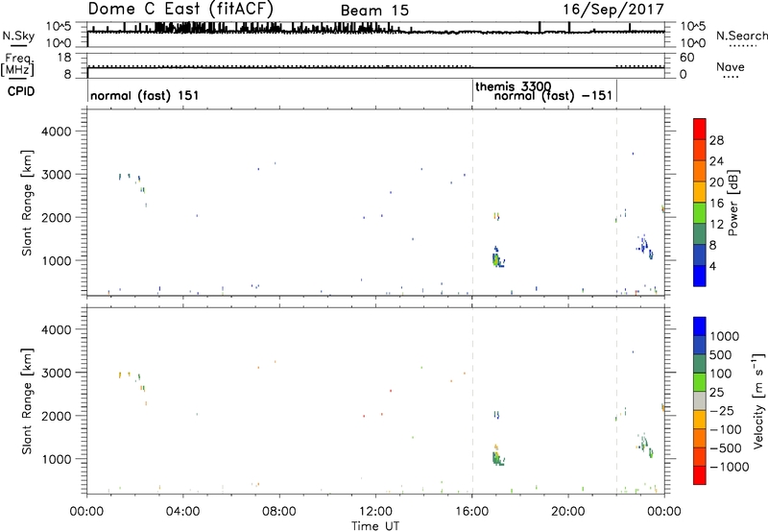Click the power panel "Slant Range [km]" label
Image resolution: width=768 pixels, height=532 pixels.
[x=27, y=203]
